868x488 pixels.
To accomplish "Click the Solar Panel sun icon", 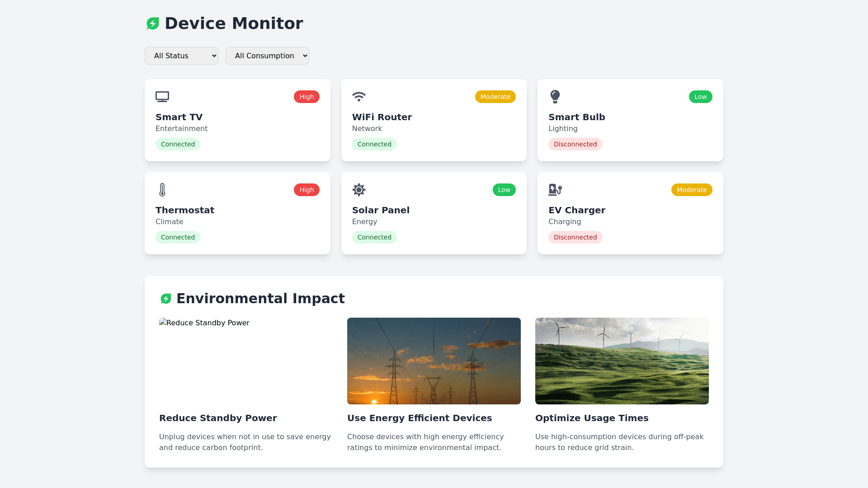I will point(359,190).
